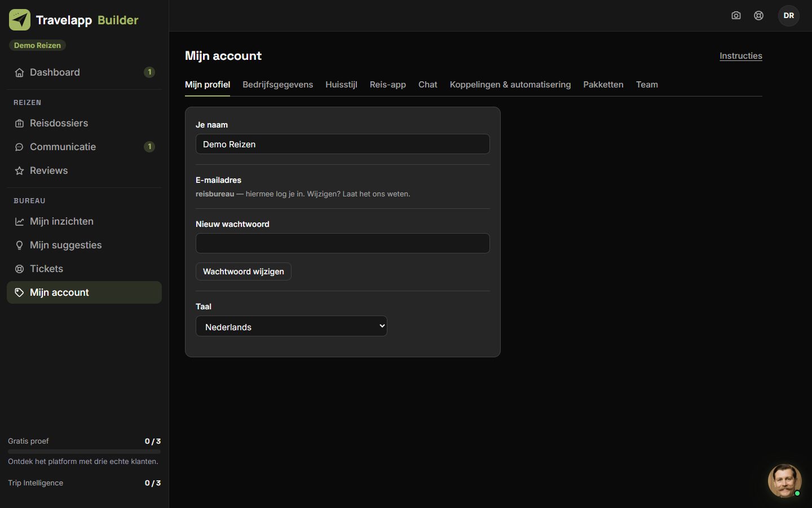
Task: Click the Mijn inzichten chart icon
Action: tap(19, 221)
